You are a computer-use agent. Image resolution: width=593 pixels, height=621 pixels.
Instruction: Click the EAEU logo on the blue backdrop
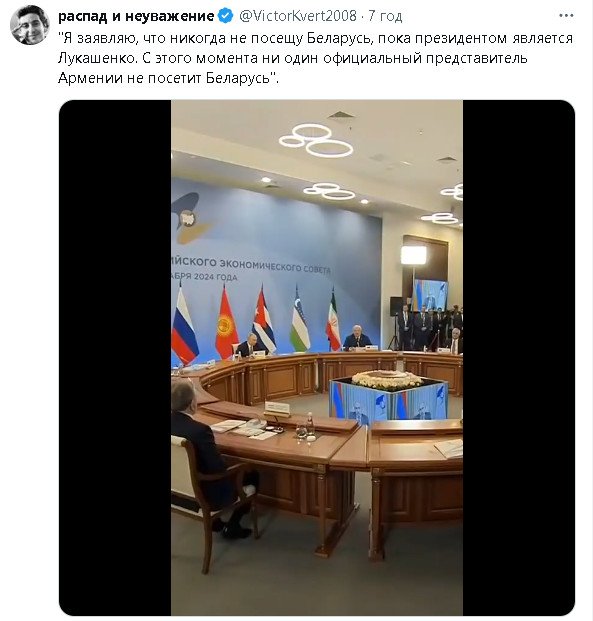191,218
